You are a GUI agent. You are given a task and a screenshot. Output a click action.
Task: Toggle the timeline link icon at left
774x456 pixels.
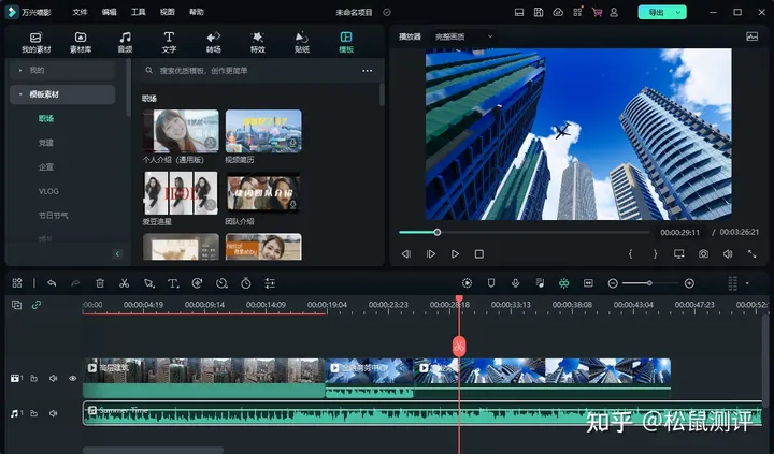point(37,305)
